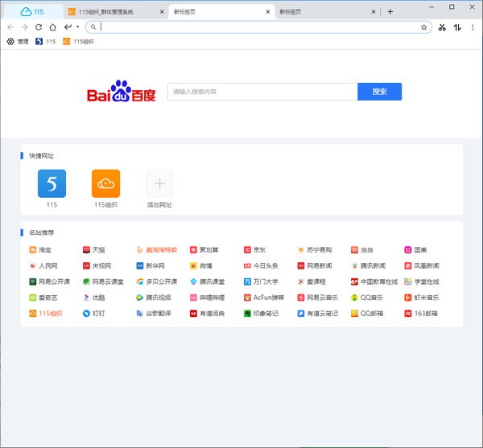Open the 淘宝 site link
Viewport: 483px width, 448px height.
[40, 250]
